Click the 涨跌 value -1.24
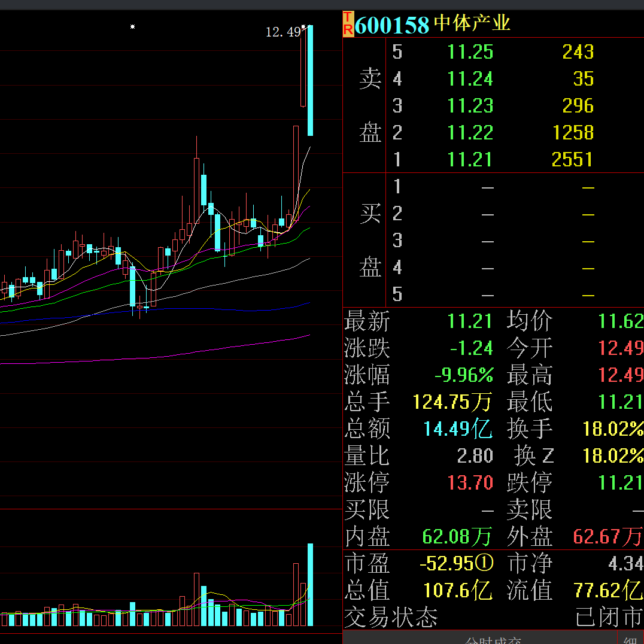This screenshot has height=644, width=644. tap(471, 348)
